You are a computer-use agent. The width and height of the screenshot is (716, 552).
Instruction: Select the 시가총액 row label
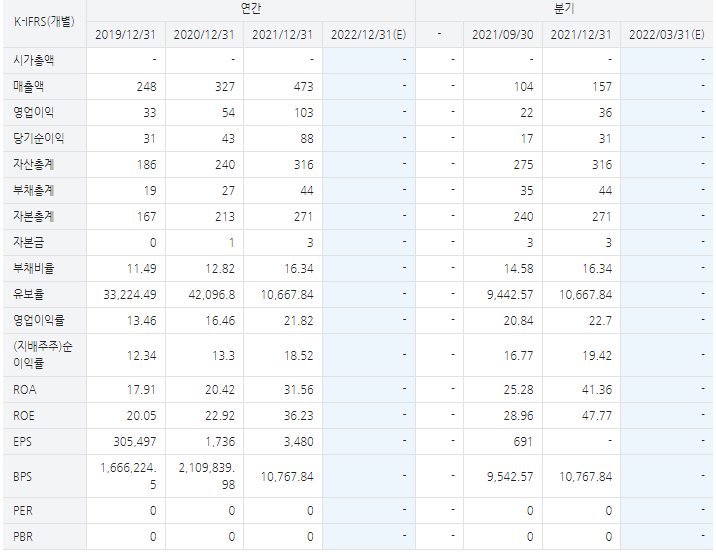34,60
